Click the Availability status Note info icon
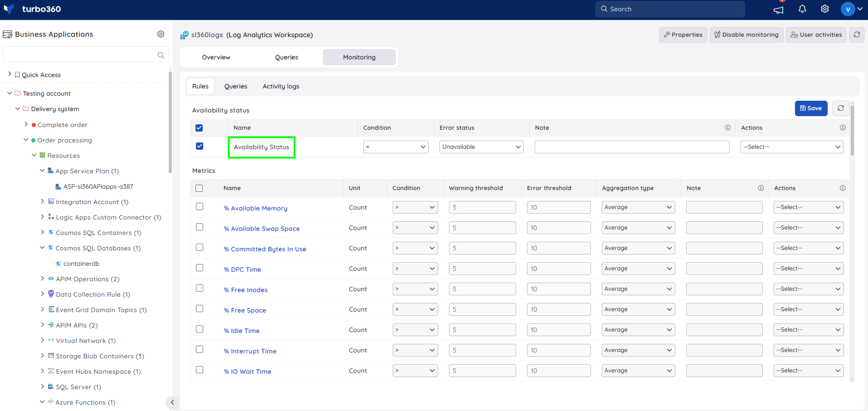 [x=727, y=128]
